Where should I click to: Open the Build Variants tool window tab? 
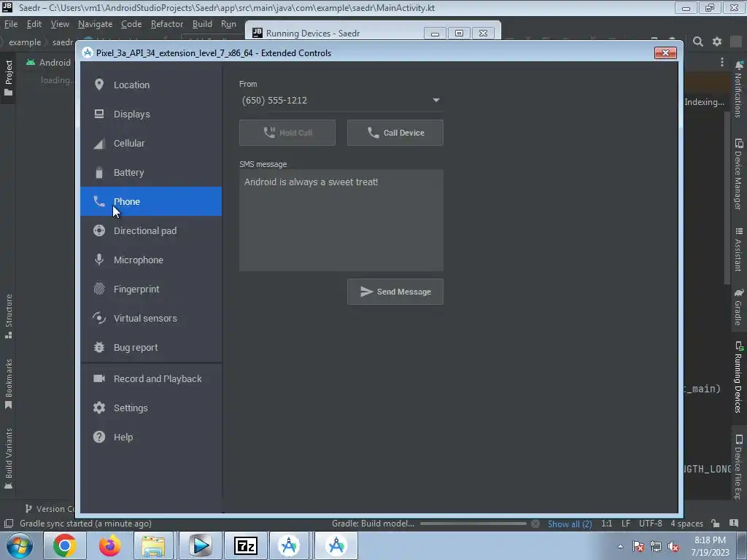(9, 459)
